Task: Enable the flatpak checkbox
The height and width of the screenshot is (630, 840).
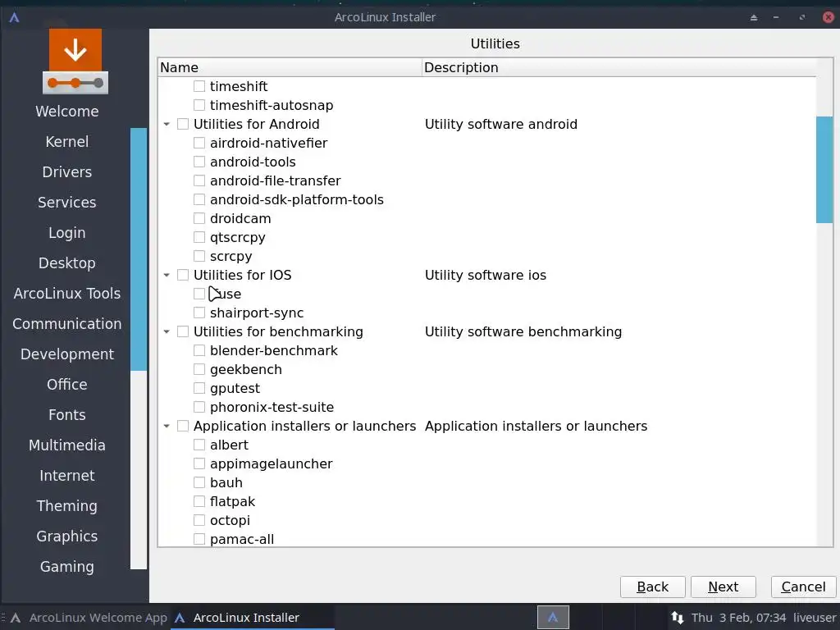Action: tap(199, 501)
